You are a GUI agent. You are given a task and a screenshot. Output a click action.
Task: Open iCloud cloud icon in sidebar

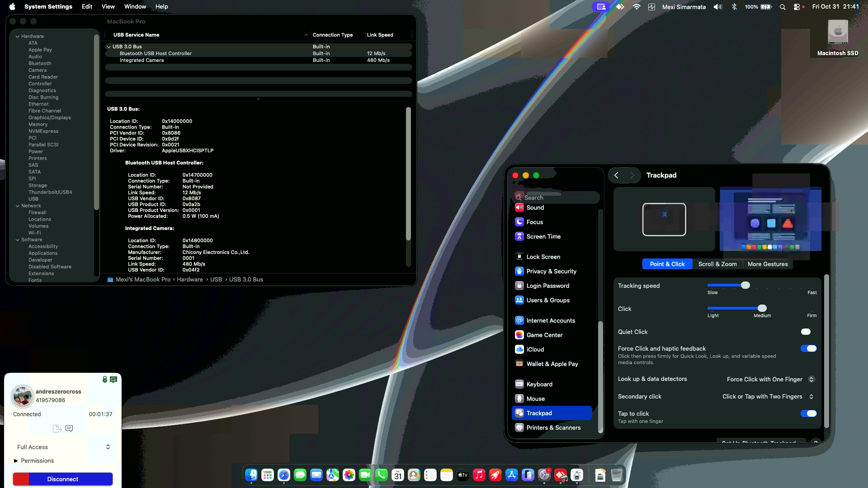519,349
